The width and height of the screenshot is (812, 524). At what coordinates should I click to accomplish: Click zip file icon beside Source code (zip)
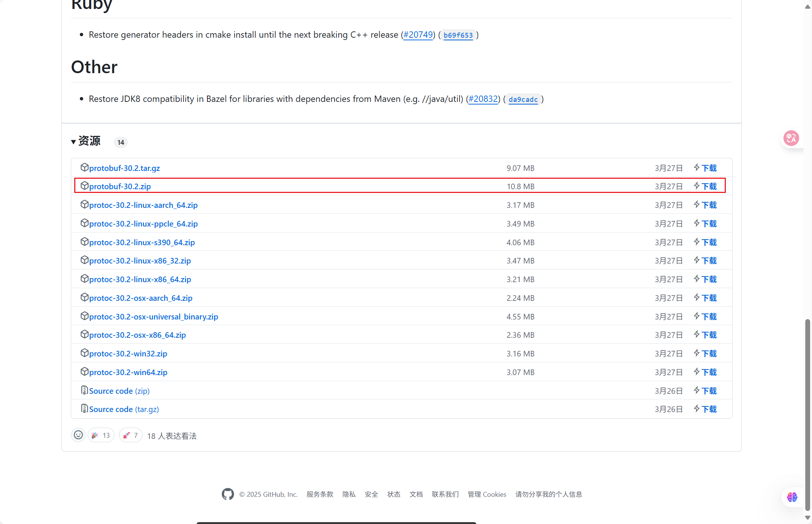pyautogui.click(x=84, y=390)
